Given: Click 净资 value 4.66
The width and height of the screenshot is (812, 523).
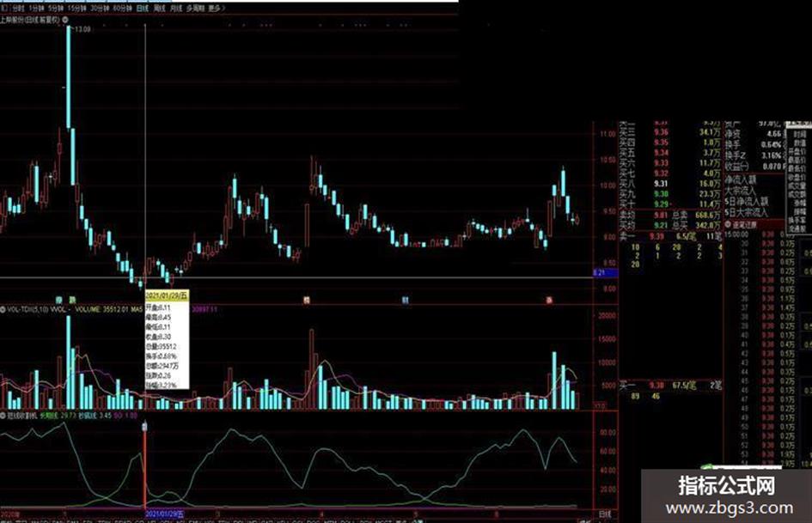Looking at the screenshot, I should [773, 134].
